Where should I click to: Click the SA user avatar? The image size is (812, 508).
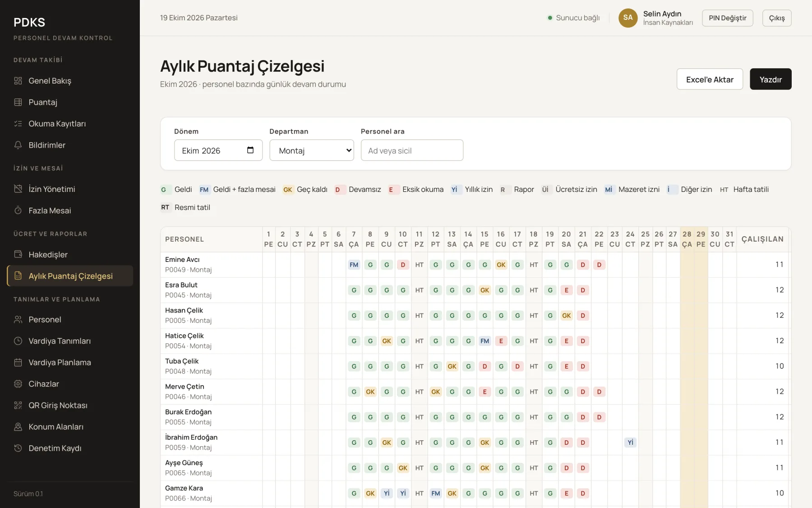[x=628, y=18]
